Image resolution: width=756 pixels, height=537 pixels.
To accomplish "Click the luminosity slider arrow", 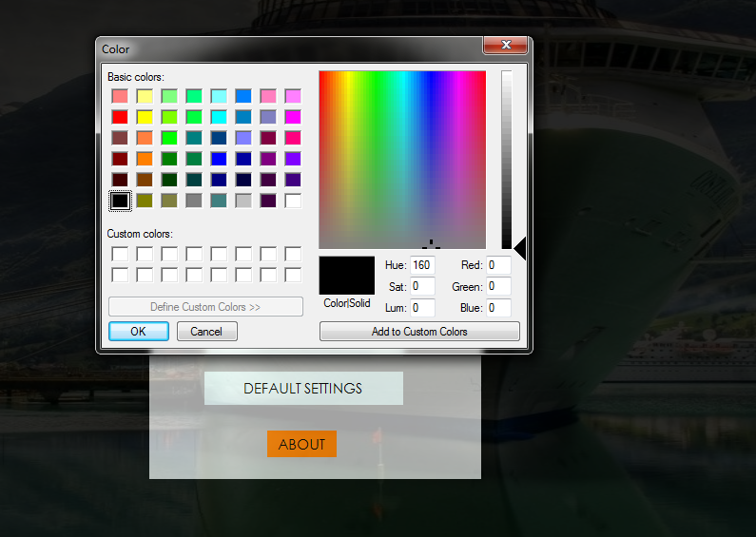I will 519,247.
